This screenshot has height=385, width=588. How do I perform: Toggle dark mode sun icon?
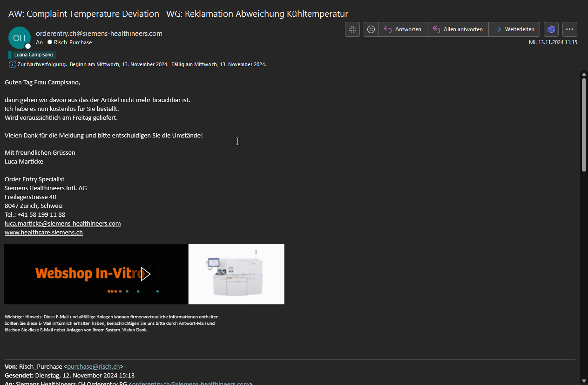352,29
